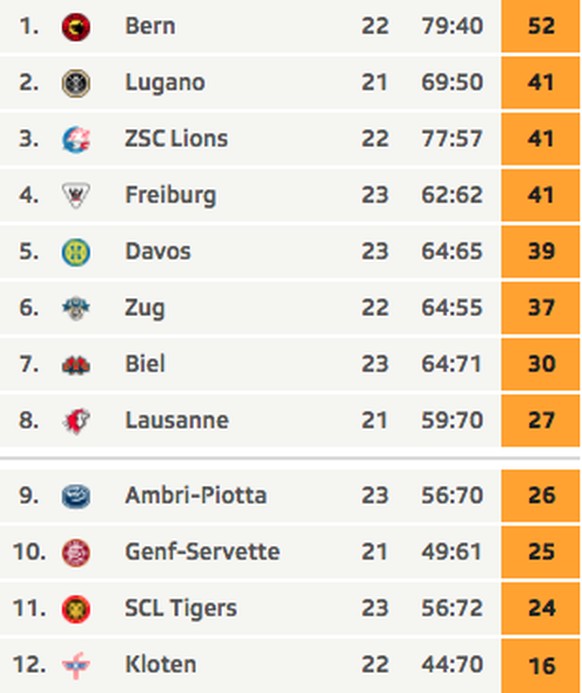Click the Bern team logo
The image size is (582, 693).
pyautogui.click(x=76, y=27)
